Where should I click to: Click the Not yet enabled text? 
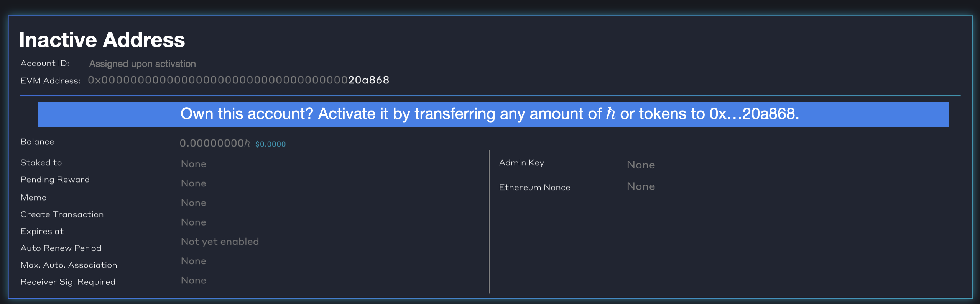[x=219, y=241]
